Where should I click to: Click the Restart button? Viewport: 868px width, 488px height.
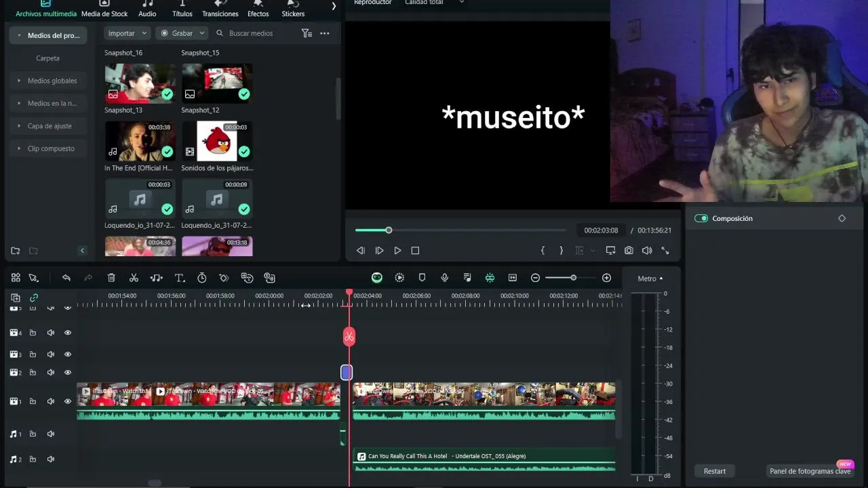tap(715, 471)
